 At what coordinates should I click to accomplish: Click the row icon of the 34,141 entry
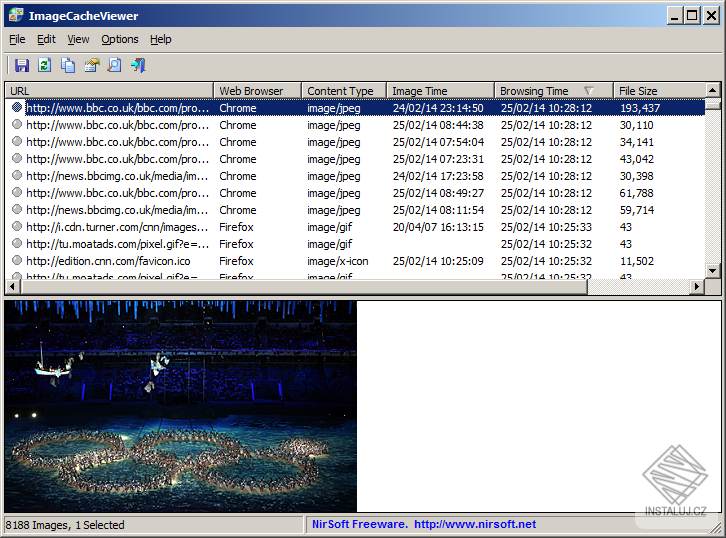click(x=17, y=142)
